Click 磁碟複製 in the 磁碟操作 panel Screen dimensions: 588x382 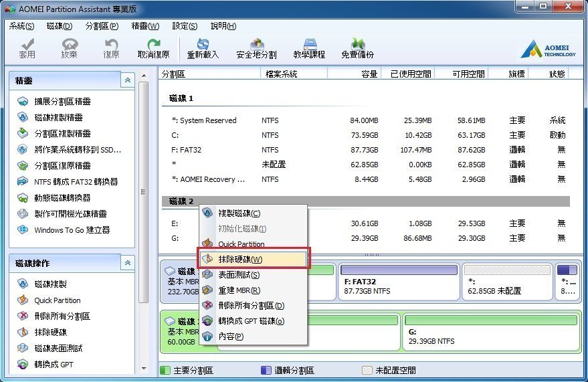click(42, 284)
